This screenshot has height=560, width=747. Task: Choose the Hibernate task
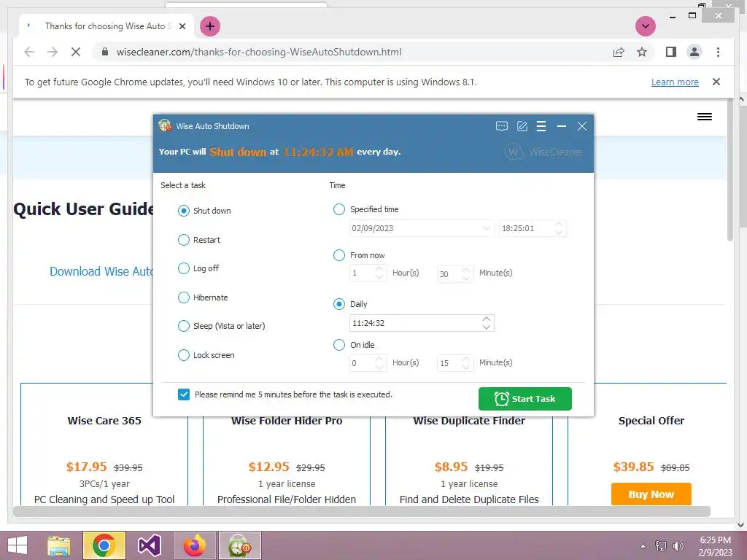184,297
